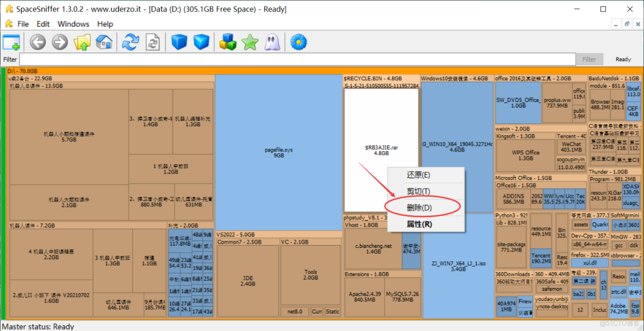This screenshot has height=331, width=644.
Task: Select the c.biancheng.net 1.4GB block
Action: coord(373,249)
